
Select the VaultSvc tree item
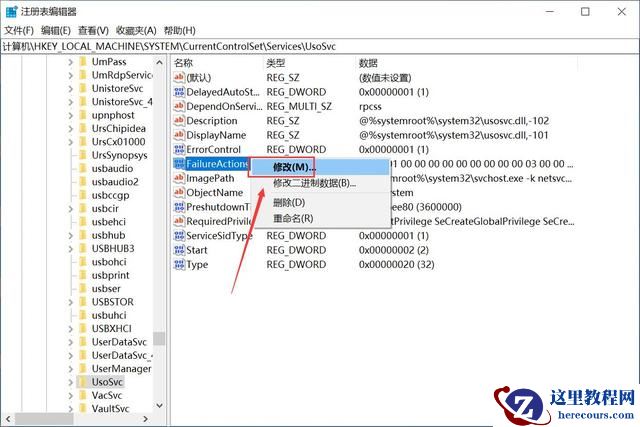point(110,409)
